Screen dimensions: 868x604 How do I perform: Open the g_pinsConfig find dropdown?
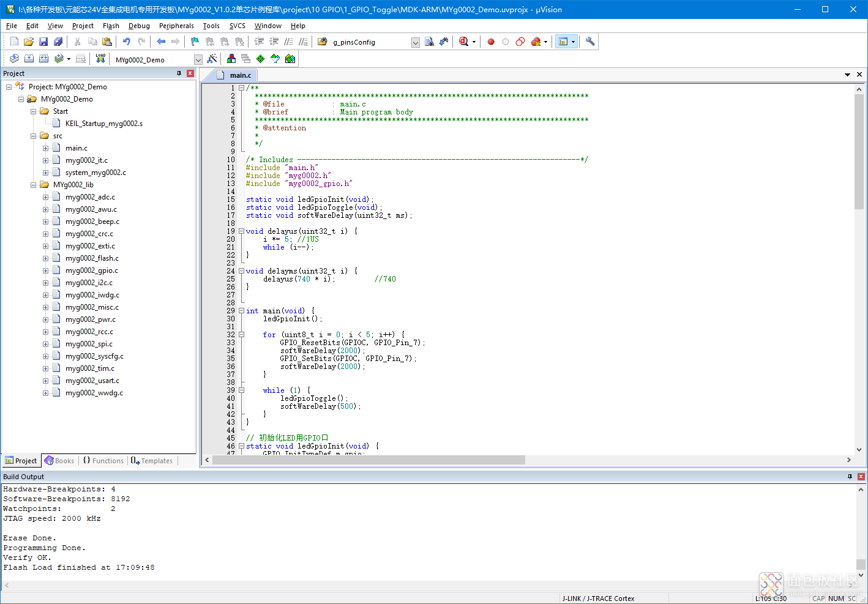pos(416,42)
